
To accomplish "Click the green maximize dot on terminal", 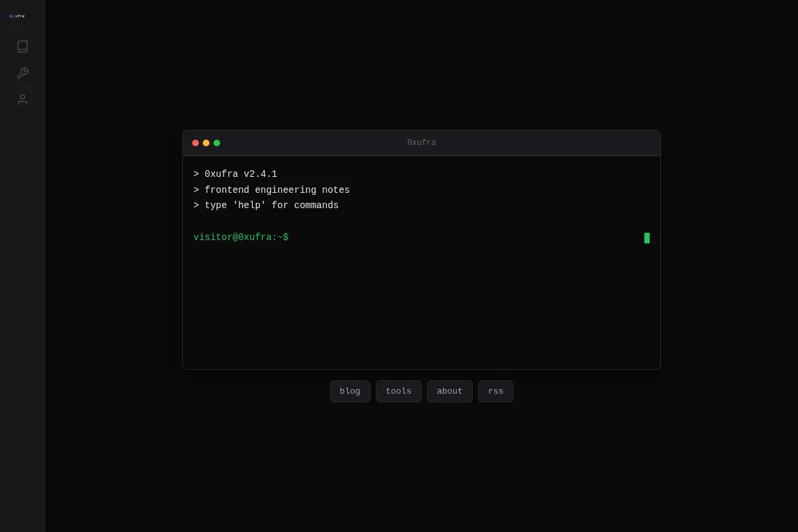I will tap(217, 143).
